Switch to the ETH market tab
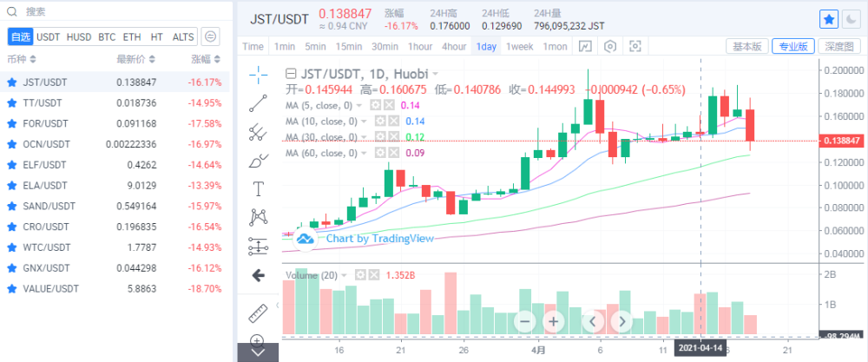 pyautogui.click(x=132, y=37)
